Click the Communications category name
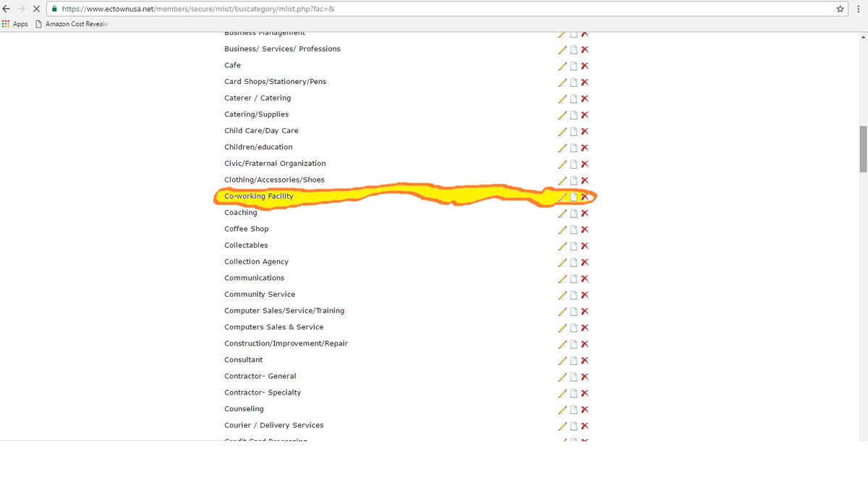868x480 pixels. [x=254, y=278]
